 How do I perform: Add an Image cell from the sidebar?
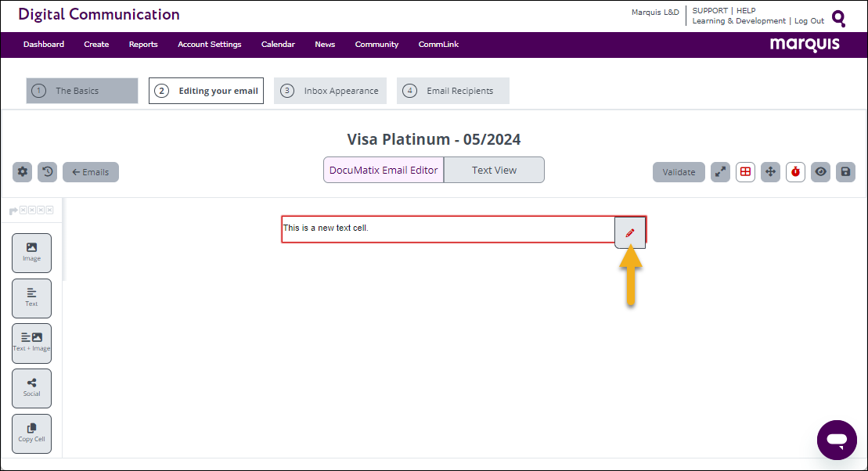tap(31, 253)
